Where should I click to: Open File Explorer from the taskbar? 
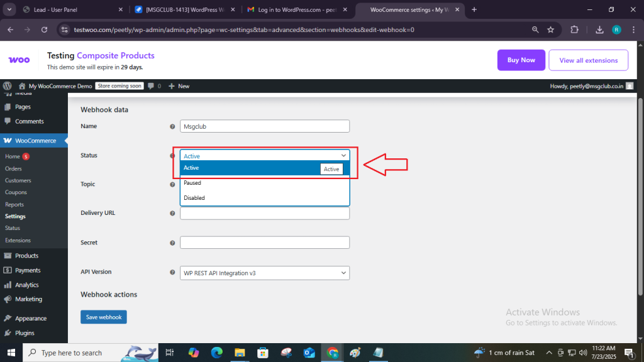pos(240,353)
